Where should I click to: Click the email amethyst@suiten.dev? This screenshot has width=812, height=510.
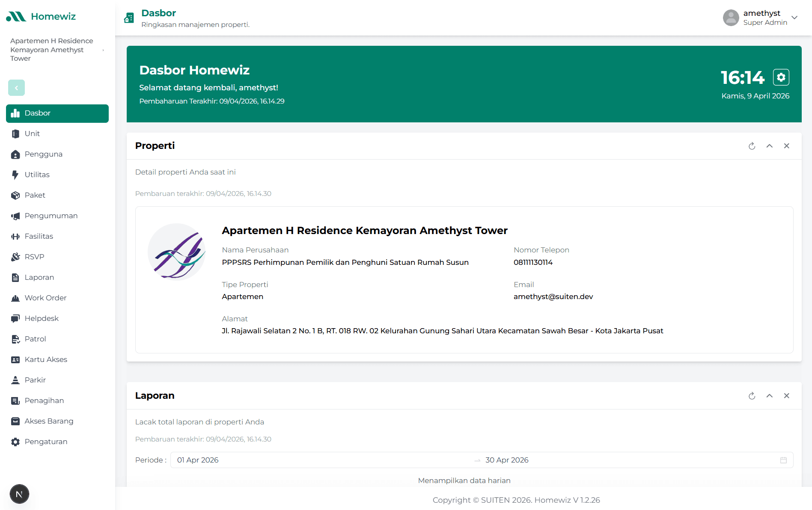tap(553, 297)
